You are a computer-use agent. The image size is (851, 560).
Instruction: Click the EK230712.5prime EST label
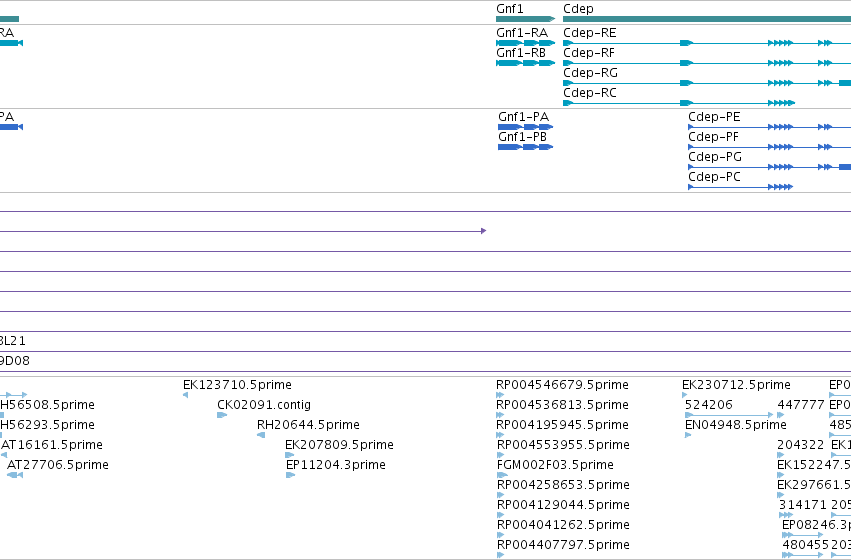pos(736,385)
